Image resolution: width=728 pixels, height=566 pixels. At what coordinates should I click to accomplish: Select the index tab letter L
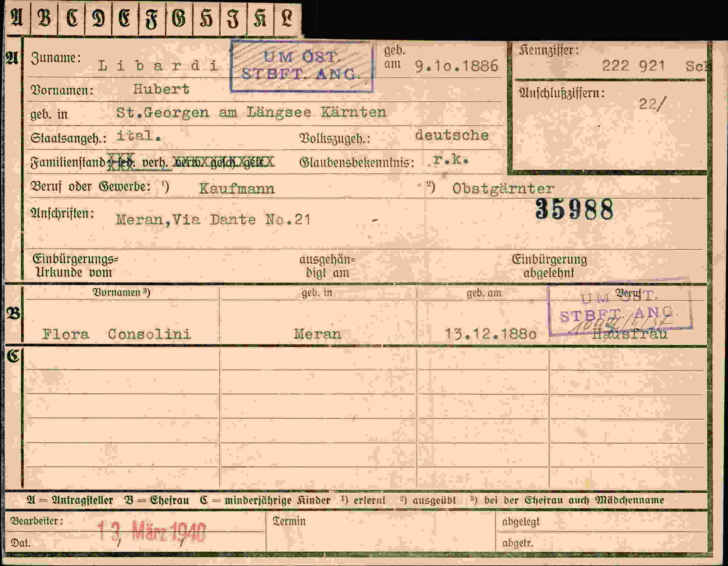[287, 18]
